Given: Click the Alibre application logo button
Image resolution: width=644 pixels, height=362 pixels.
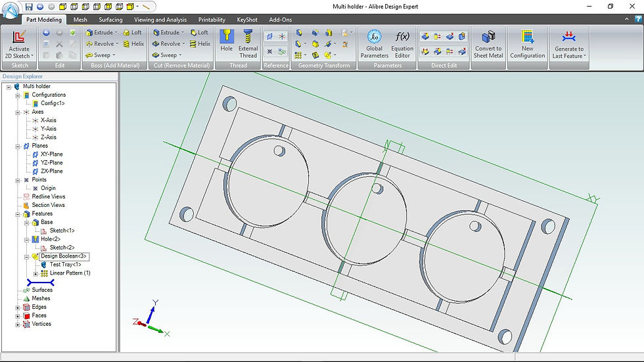Looking at the screenshot, I should click(x=10, y=9).
